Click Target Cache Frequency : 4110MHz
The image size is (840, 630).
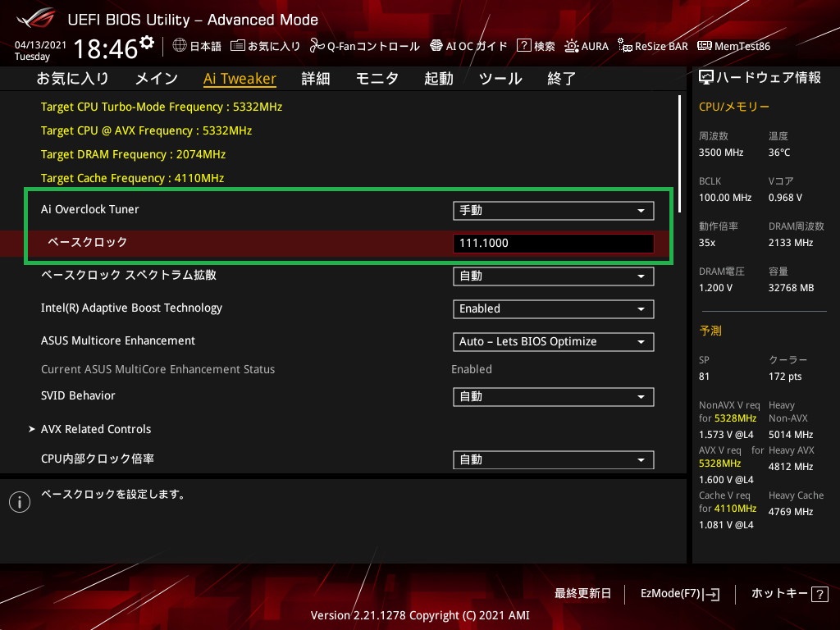point(132,178)
